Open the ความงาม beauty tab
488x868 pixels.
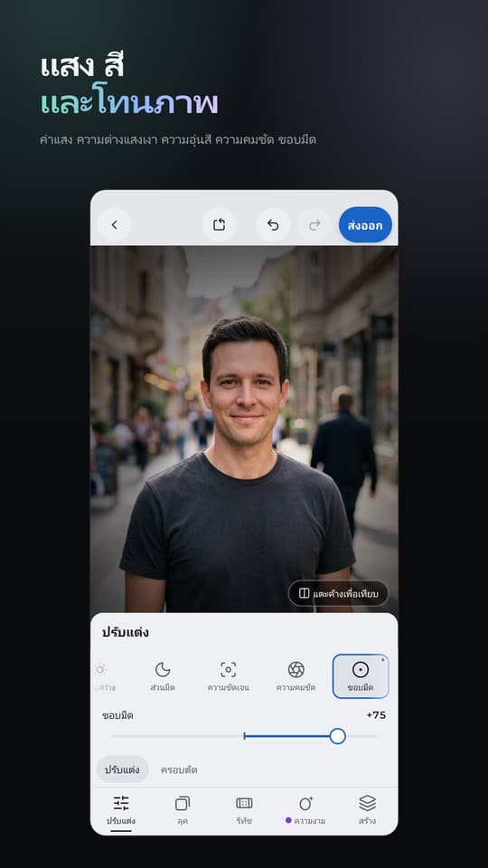tap(305, 810)
